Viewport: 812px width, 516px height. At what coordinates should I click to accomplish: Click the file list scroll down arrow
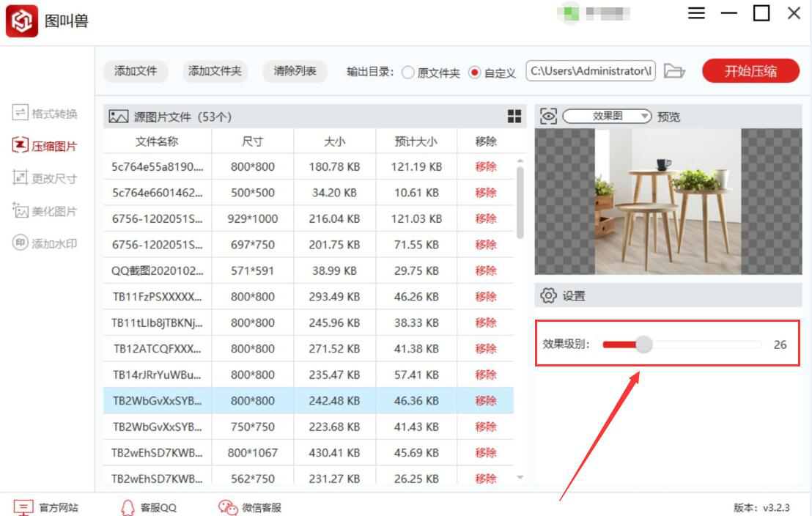pyautogui.click(x=520, y=478)
